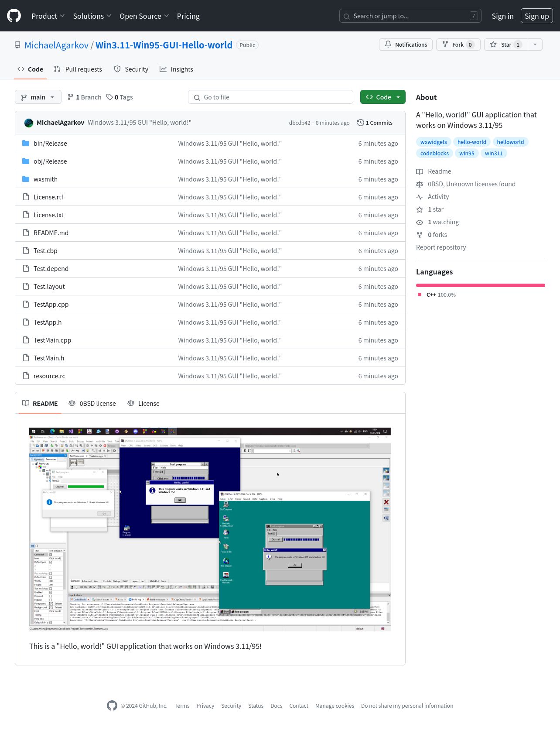Open the Code tab
Image resolution: width=560 pixels, height=730 pixels.
point(30,69)
